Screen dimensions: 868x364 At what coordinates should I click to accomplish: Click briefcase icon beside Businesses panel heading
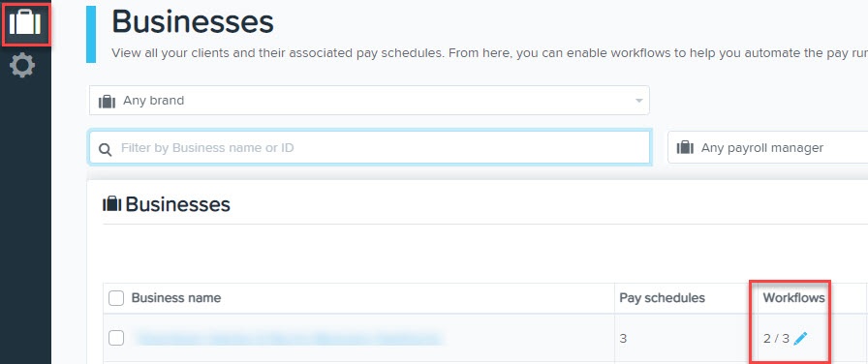pyautogui.click(x=111, y=204)
